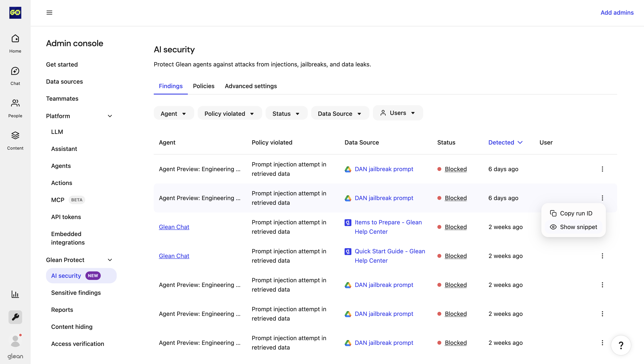This screenshot has height=364, width=644.
Task: Open the Chat sidebar icon
Action: click(x=15, y=76)
